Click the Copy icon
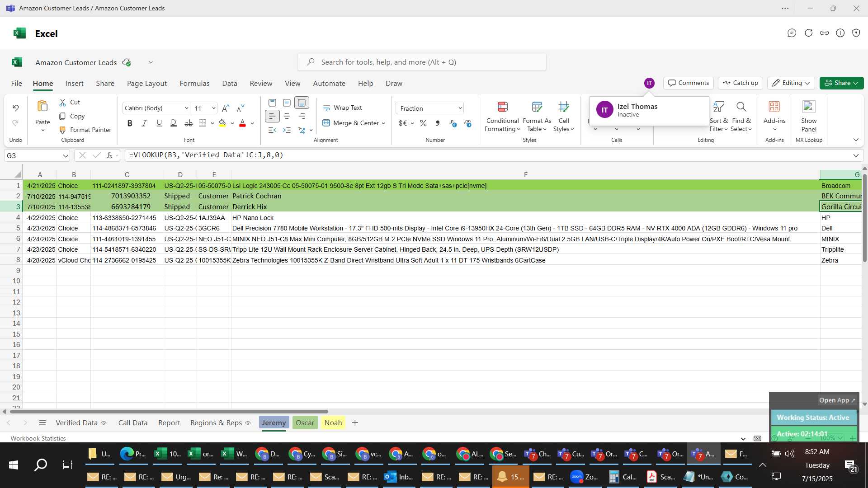Screen dimensions: 868x488 point(62,116)
